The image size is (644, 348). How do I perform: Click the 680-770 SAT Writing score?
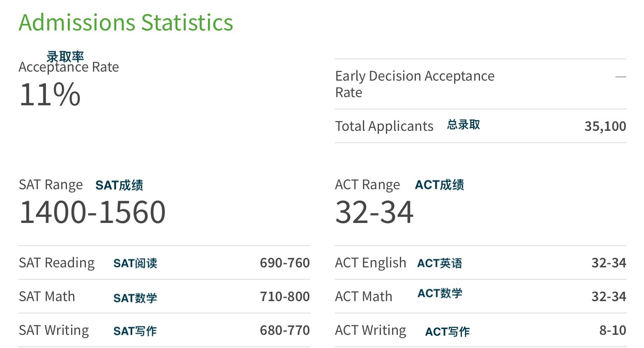(x=285, y=330)
